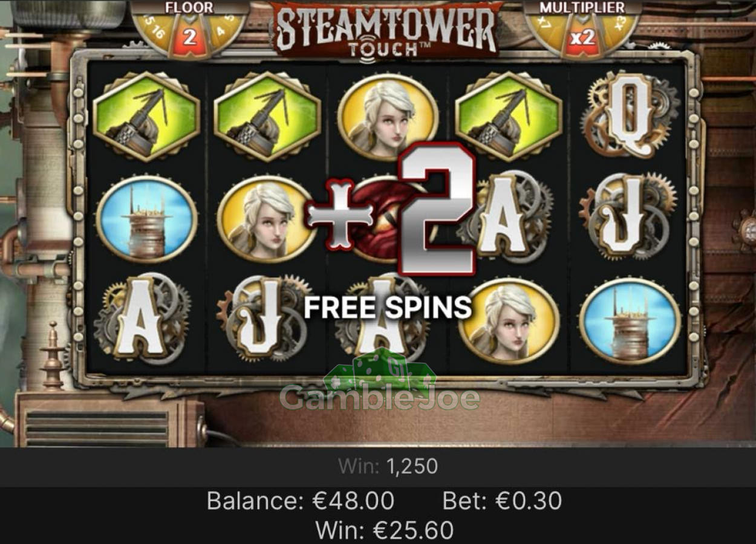Viewport: 756px width, 544px height.
Task: Tap the Bet €0.30 display
Action: [502, 501]
